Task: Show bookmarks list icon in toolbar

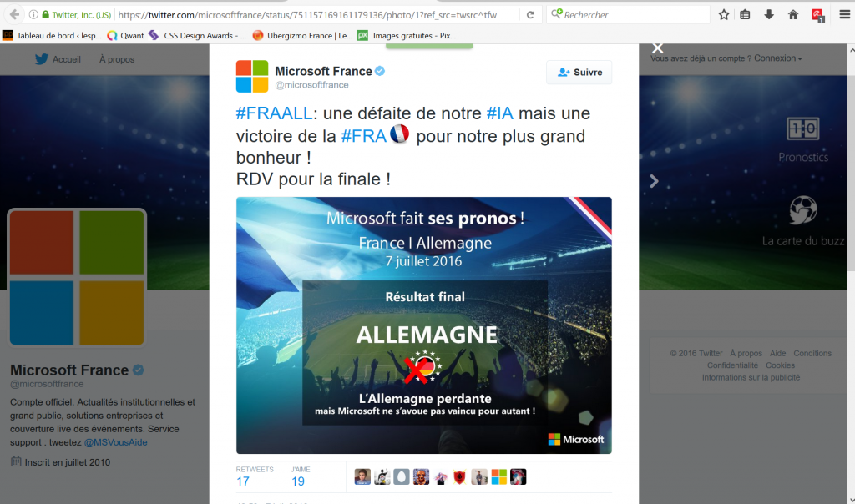Action: point(745,15)
